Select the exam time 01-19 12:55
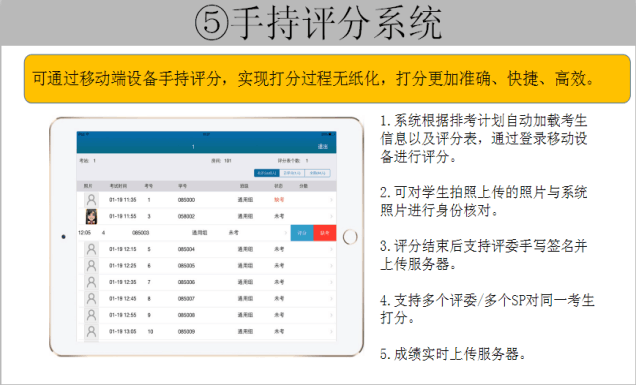The height and width of the screenshot is (385, 636). click(x=122, y=315)
